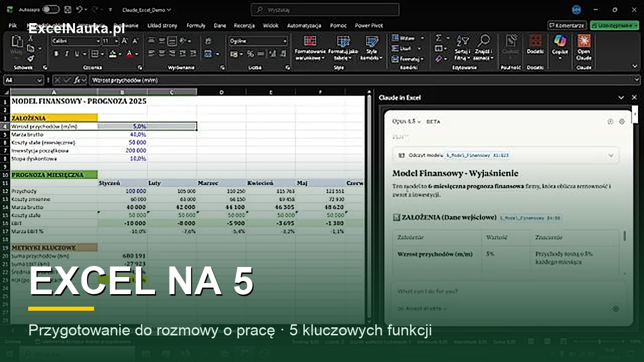Click the Borders icon
The image size is (644, 362).
pos(95,54)
